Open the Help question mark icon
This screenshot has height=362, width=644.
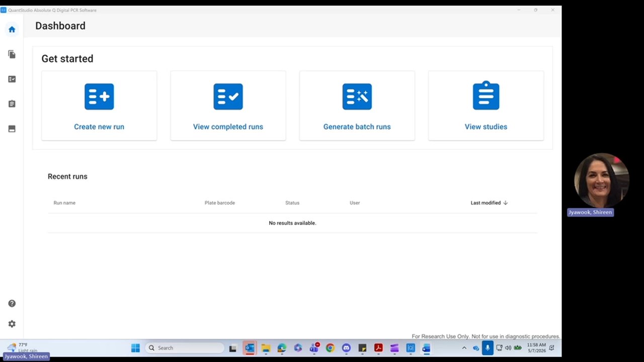point(12,304)
